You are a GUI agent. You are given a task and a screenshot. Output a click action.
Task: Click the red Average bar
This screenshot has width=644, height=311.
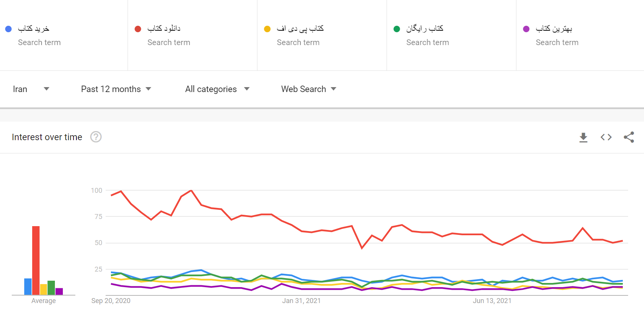(36, 261)
